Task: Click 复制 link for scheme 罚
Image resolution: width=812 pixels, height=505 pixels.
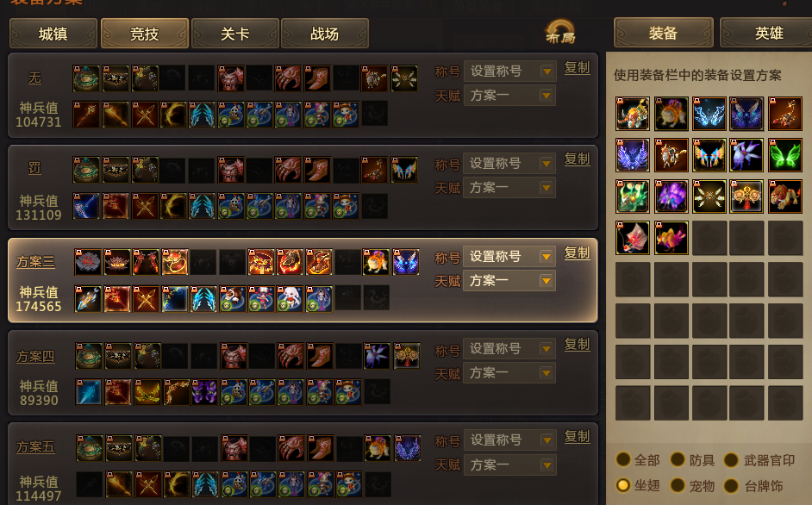Action: (577, 159)
